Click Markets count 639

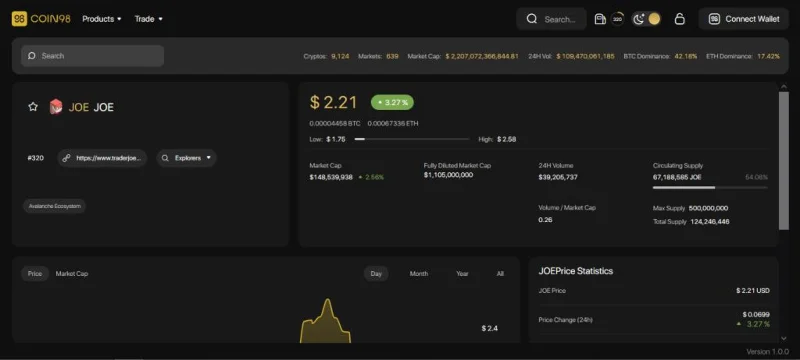click(x=392, y=56)
